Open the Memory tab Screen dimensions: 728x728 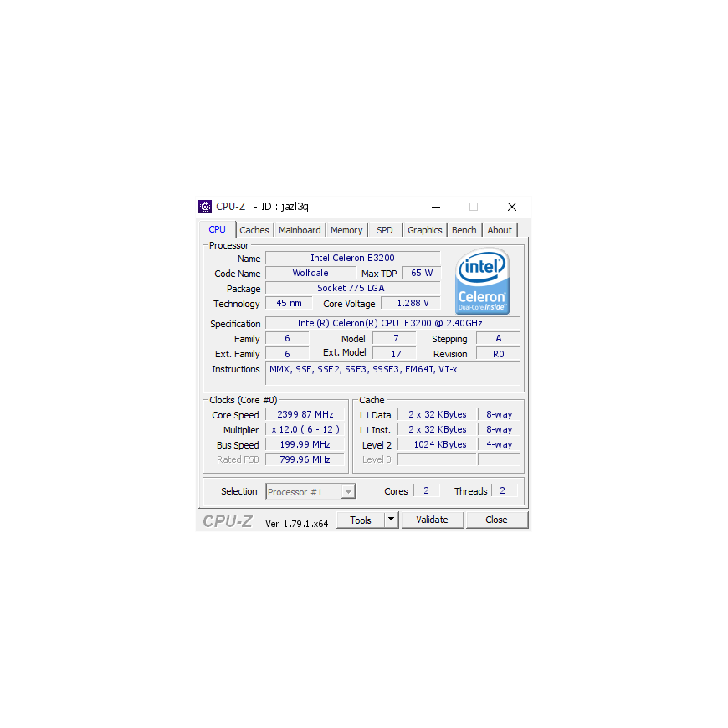346,230
